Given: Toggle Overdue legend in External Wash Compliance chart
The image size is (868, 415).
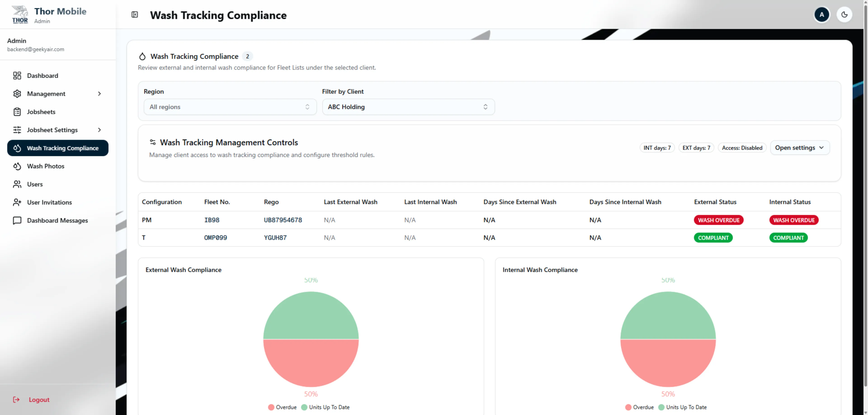Looking at the screenshot, I should (x=282, y=407).
